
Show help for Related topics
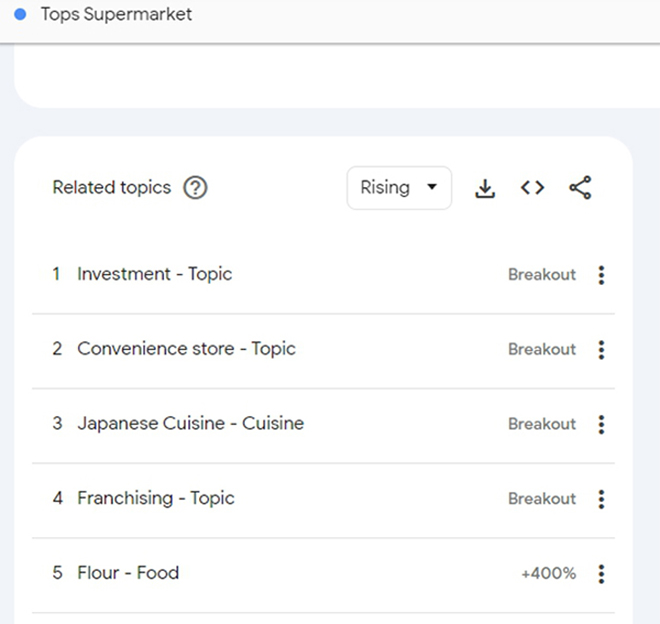click(x=195, y=187)
